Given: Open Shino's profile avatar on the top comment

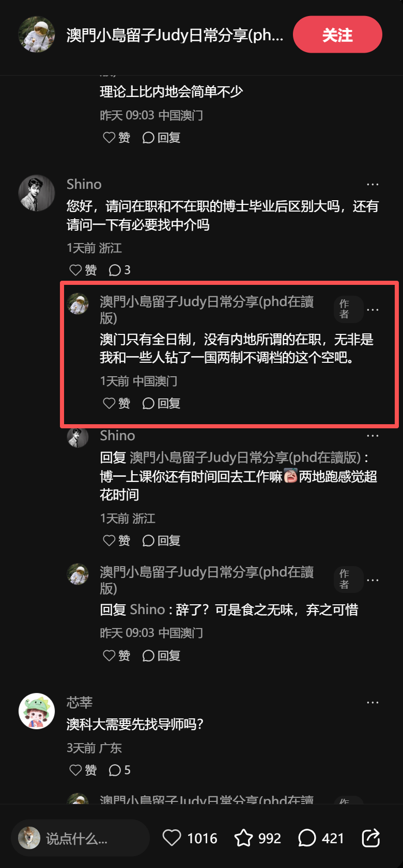Looking at the screenshot, I should (x=37, y=193).
